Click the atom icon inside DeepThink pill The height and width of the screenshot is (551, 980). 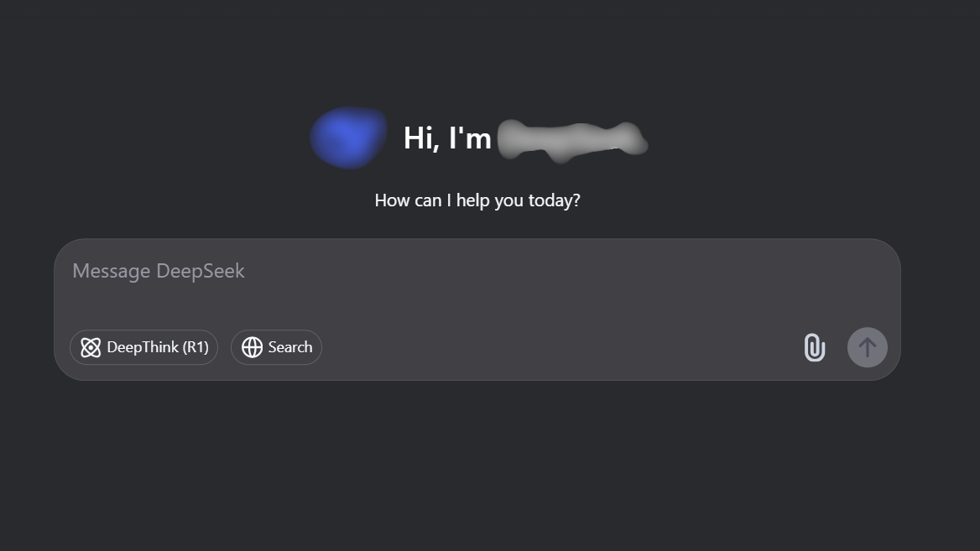click(x=91, y=347)
